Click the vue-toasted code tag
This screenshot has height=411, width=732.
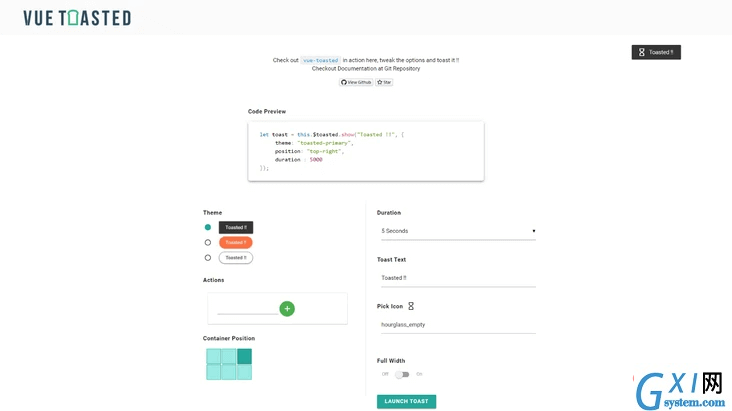(x=320, y=60)
